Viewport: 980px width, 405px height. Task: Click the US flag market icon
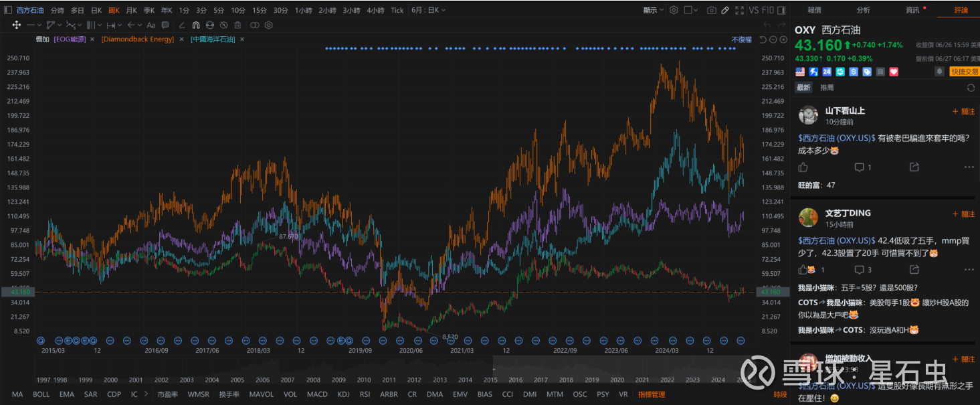[800, 72]
